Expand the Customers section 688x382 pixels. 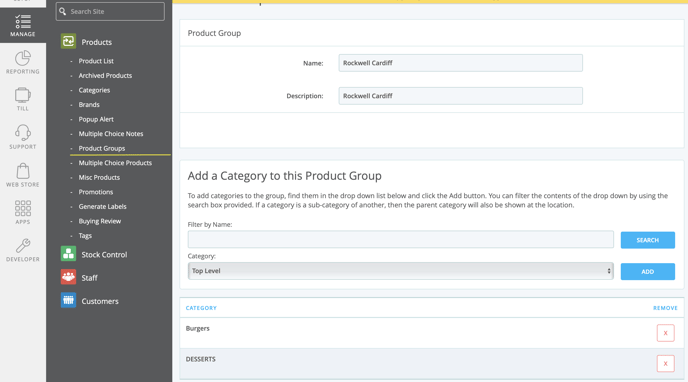tap(100, 301)
